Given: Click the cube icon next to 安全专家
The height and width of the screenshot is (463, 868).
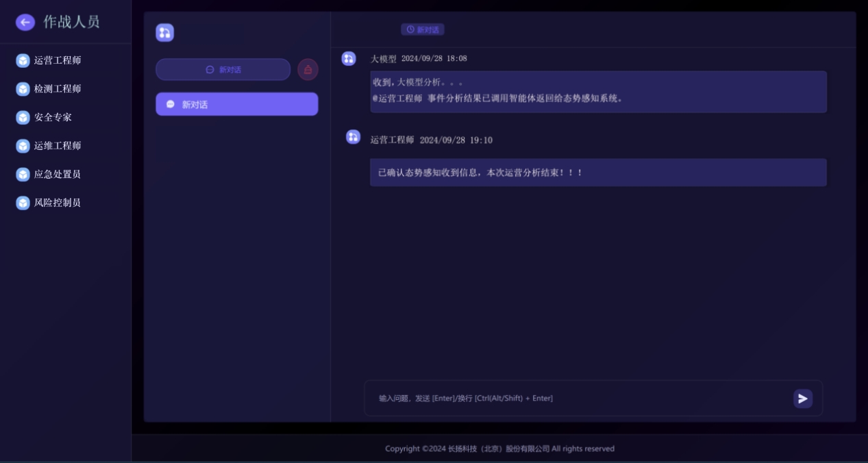Looking at the screenshot, I should (23, 118).
